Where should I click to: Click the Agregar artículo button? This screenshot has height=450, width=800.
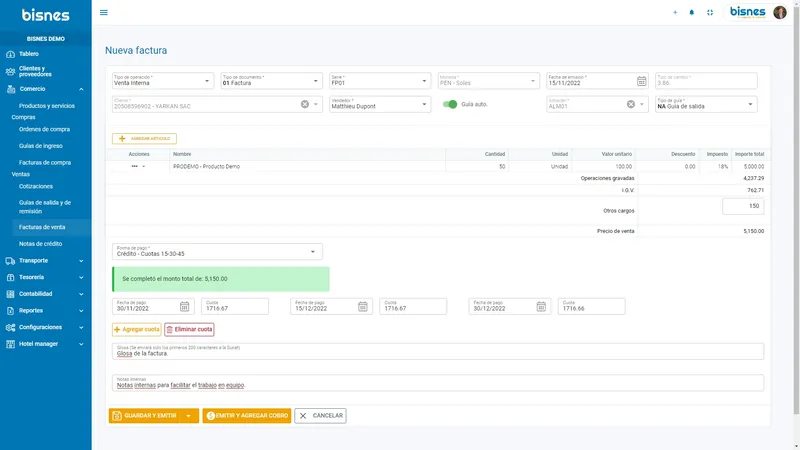144,139
